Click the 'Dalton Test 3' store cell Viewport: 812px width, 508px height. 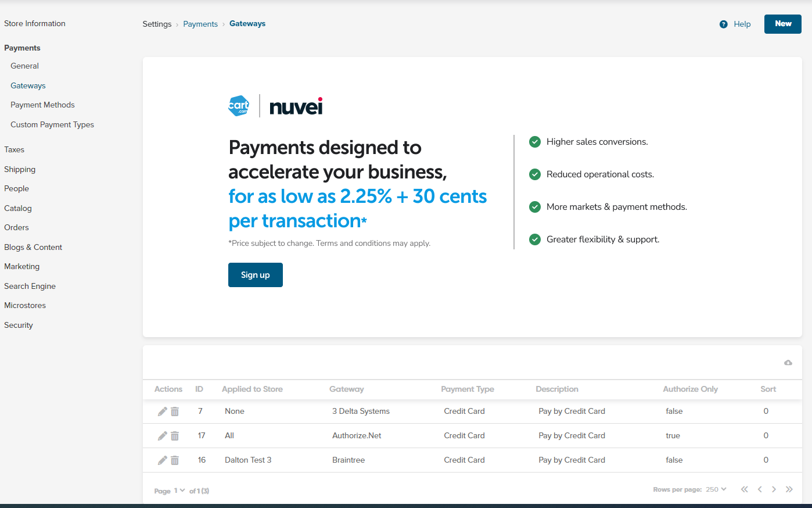point(248,460)
